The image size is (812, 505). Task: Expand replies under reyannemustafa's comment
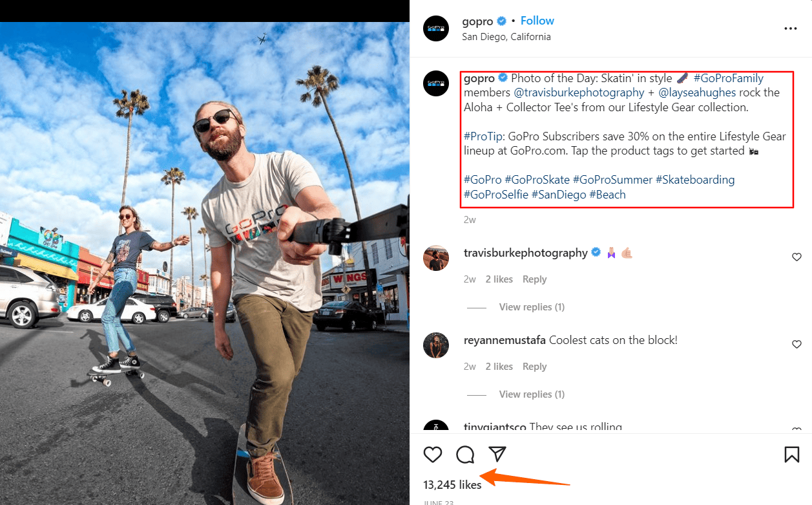(532, 394)
